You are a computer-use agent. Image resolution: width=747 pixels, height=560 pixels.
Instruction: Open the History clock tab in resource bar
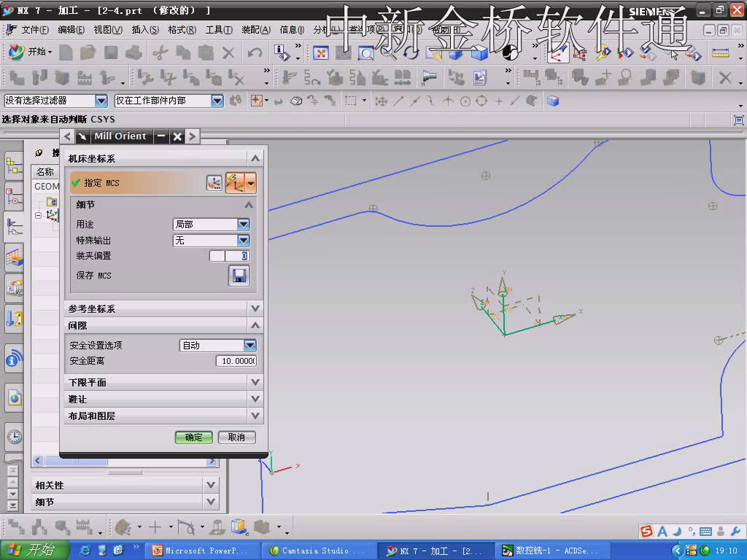pos(15,436)
